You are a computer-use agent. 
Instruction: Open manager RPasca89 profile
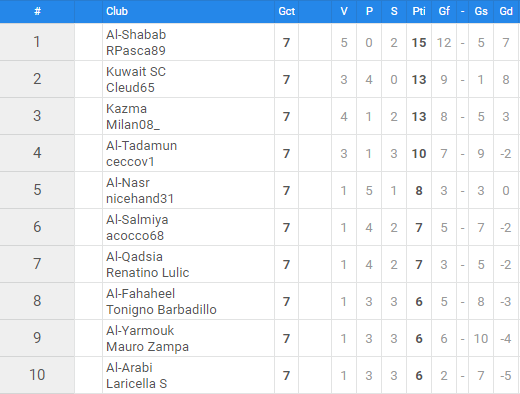(136, 51)
